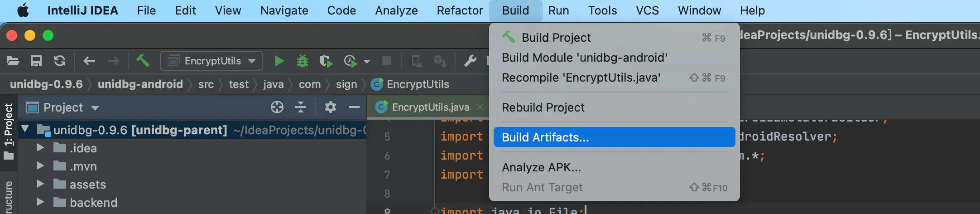
Task: Toggle the Structure tool window button
Action: tap(9, 196)
